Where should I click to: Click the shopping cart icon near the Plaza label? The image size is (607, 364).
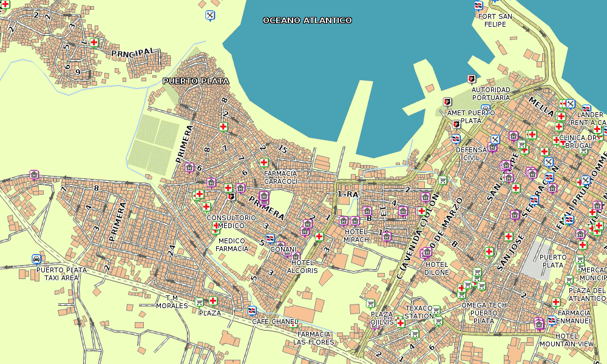click(x=199, y=302)
